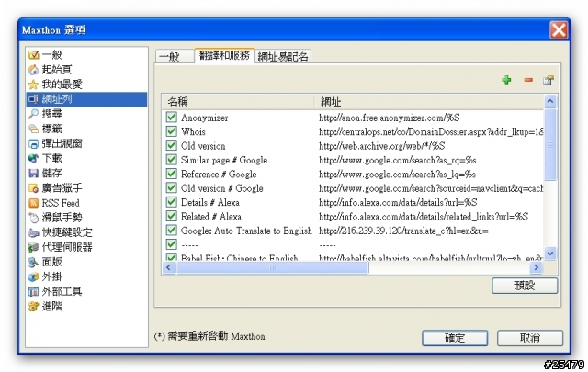Image resolution: width=588 pixels, height=372 pixels.
Task: Select 滑鼠手勢 mouse gesture icon
Action: click(33, 218)
